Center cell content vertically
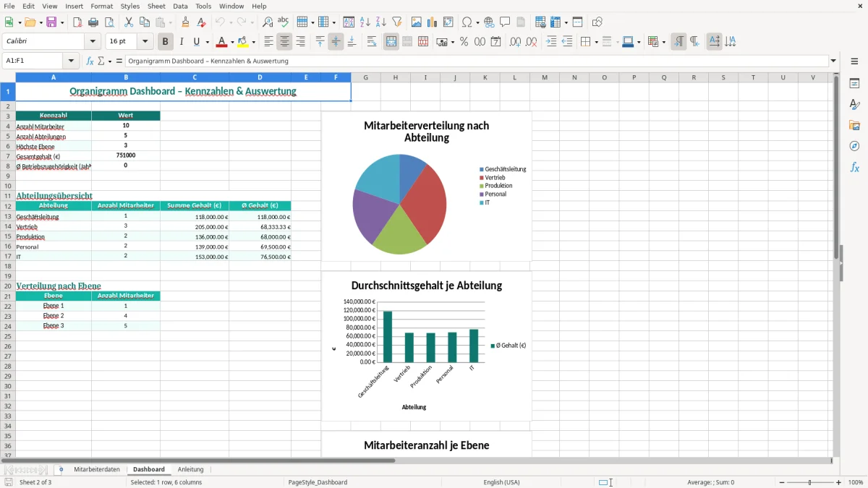 click(x=336, y=42)
